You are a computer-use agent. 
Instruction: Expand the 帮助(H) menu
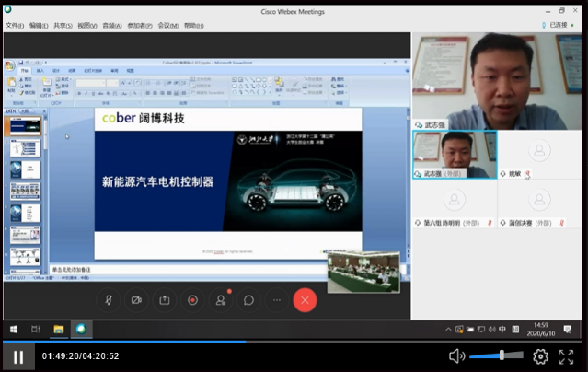pyautogui.click(x=193, y=25)
